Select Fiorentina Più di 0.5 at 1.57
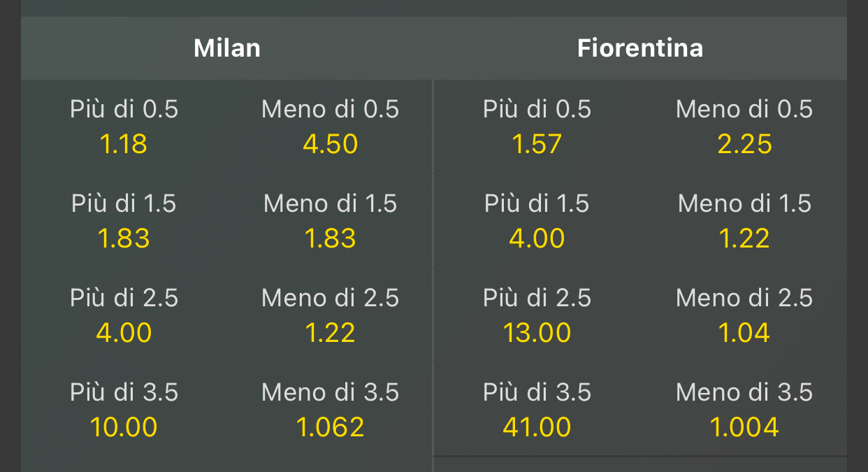868x472 pixels. 537,127
